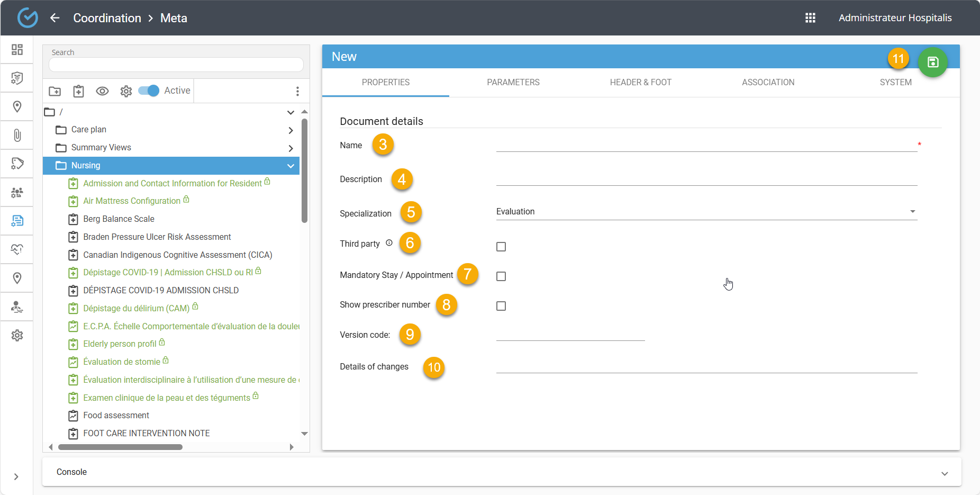
Task: Click the back arrow in header
Action: click(x=55, y=18)
